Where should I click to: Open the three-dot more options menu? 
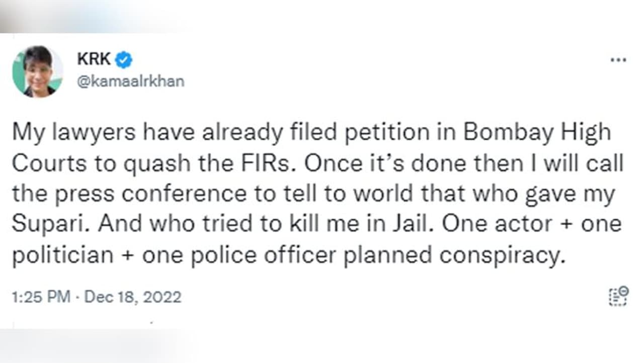coord(618,60)
